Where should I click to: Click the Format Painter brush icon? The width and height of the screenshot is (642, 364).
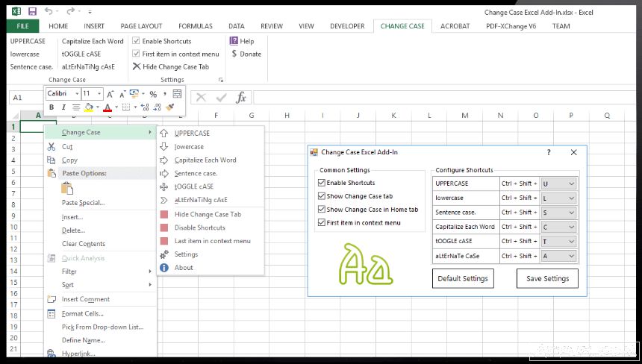click(x=170, y=107)
